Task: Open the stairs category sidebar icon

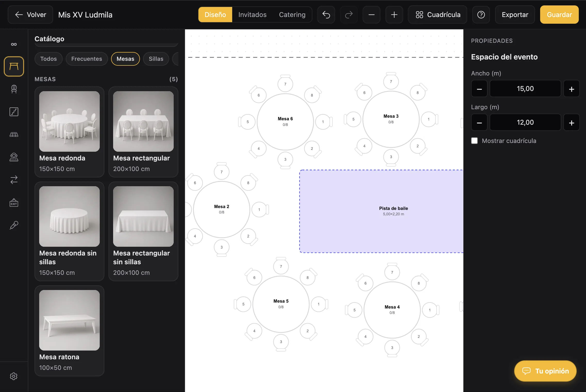Action: click(x=14, y=112)
